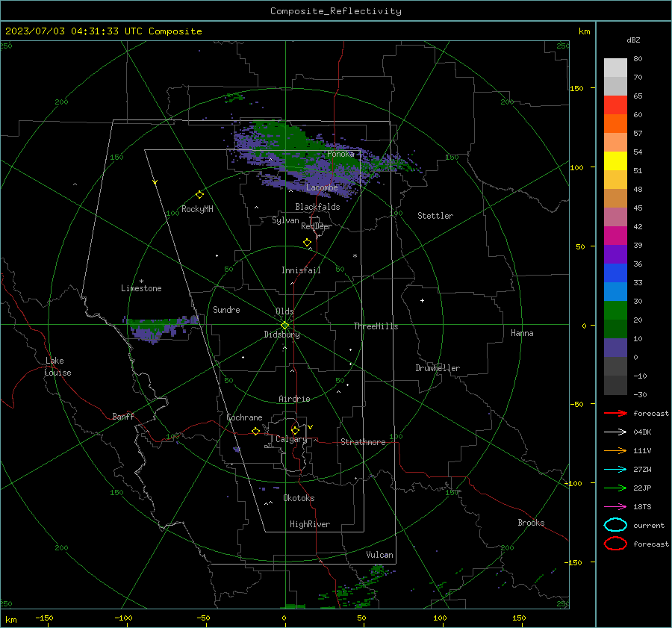The image size is (672, 628).
Task: Click the Sylvan label
Action: [x=285, y=220]
